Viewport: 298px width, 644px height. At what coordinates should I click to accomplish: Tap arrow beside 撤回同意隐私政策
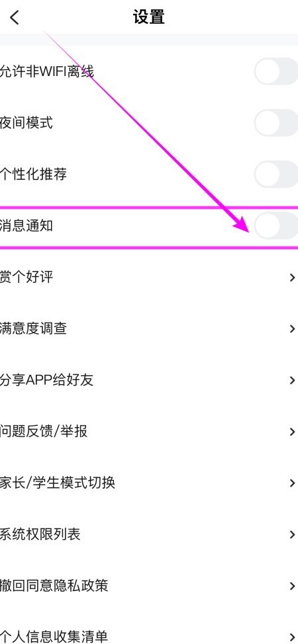[292, 586]
